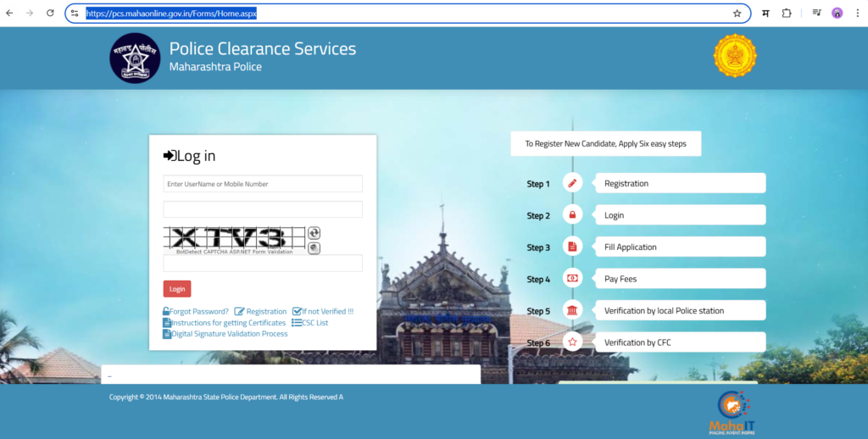Click the Step 1 Registration pencil icon

click(572, 183)
